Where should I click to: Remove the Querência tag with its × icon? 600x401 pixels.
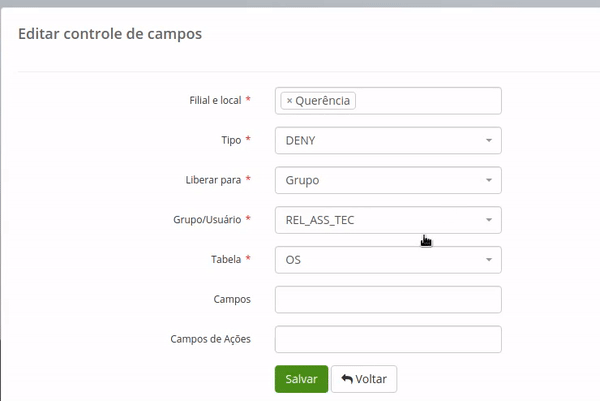(289, 101)
